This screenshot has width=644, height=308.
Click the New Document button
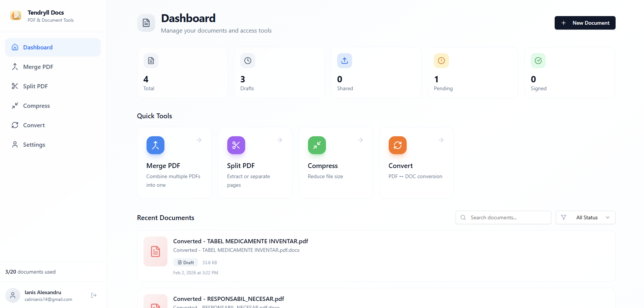[585, 23]
